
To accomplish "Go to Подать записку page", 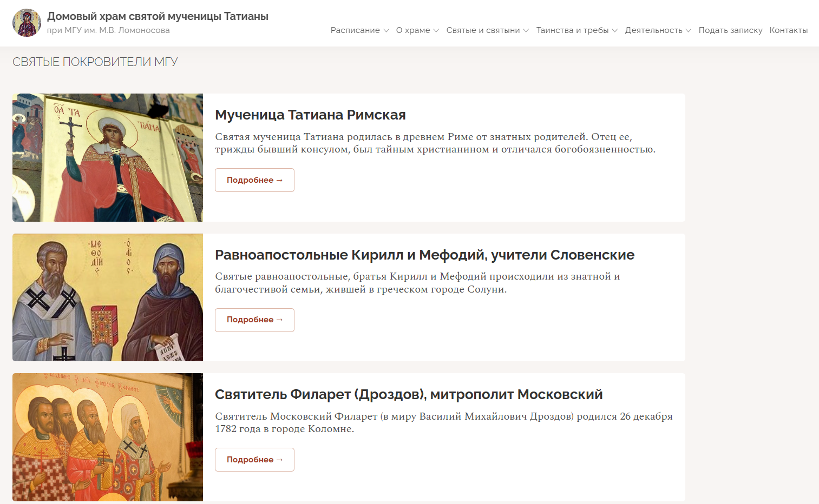I will pos(730,30).
